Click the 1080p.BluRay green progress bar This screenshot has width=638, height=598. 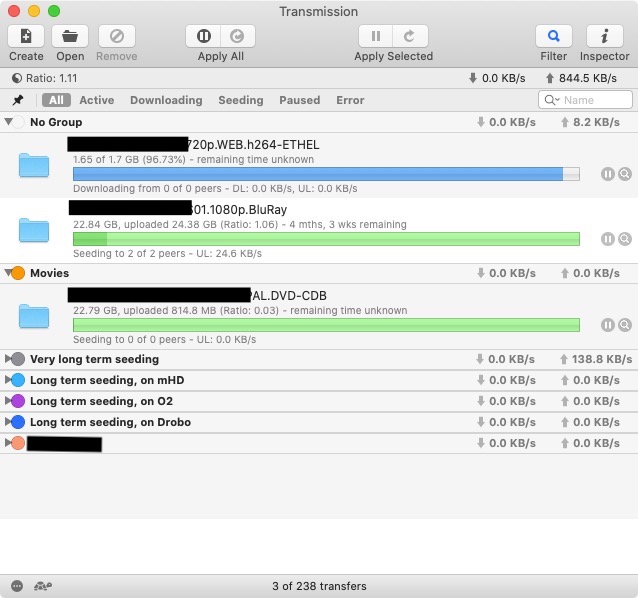(326, 239)
